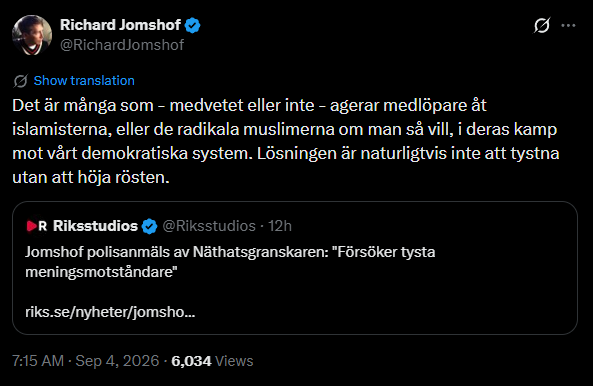The width and height of the screenshot is (593, 386).
Task: Click the 6,034 Views counter
Action: [212, 361]
